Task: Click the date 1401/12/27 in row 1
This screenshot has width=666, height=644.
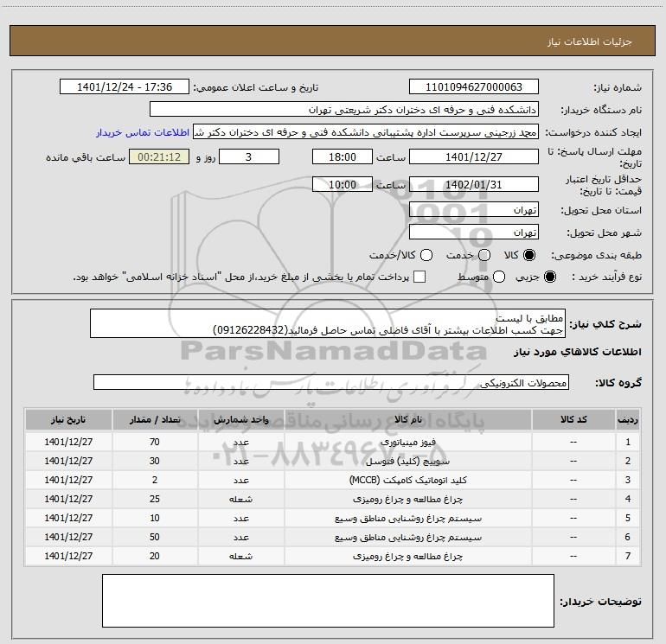Action: tap(68, 442)
